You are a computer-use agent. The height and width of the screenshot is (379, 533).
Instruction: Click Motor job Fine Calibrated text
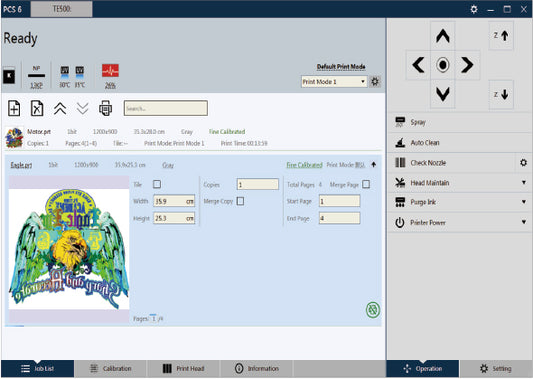(x=227, y=132)
